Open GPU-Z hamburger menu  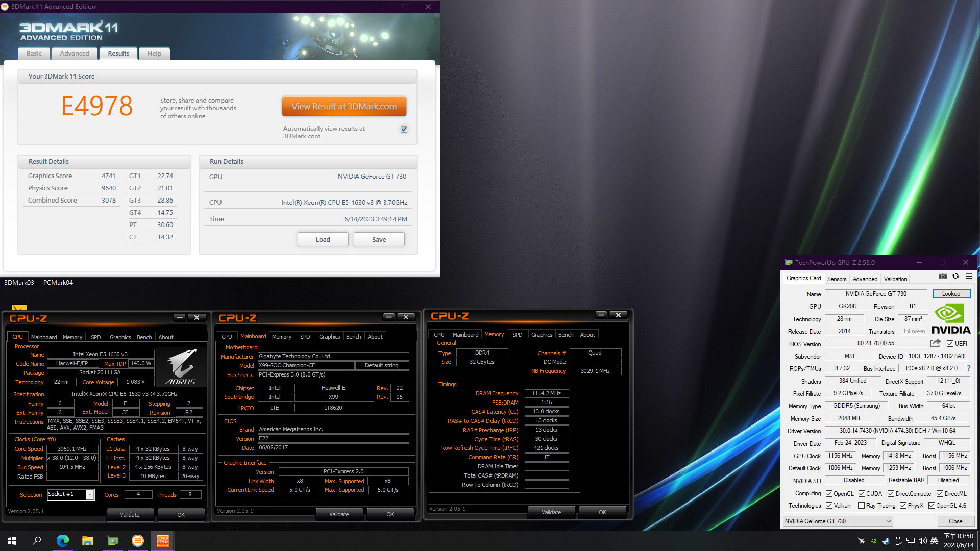coord(969,277)
